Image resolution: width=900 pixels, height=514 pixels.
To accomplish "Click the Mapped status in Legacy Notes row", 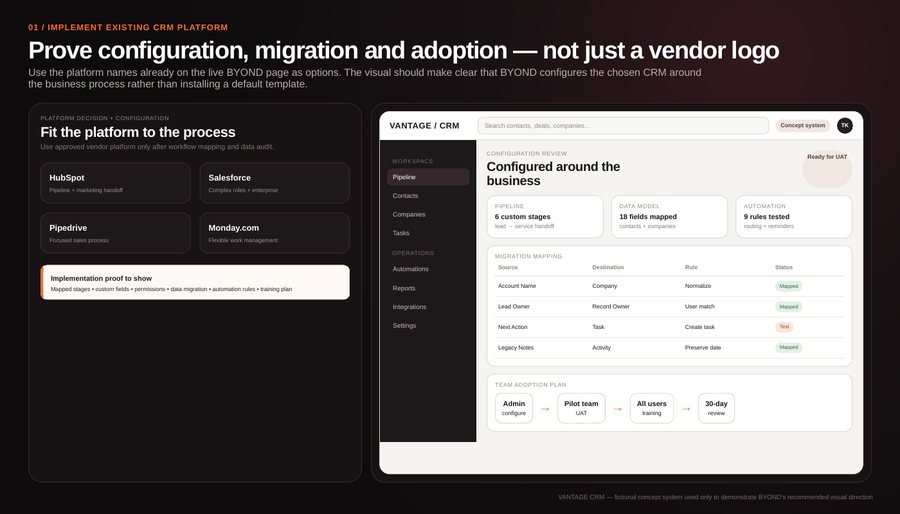I will point(789,347).
